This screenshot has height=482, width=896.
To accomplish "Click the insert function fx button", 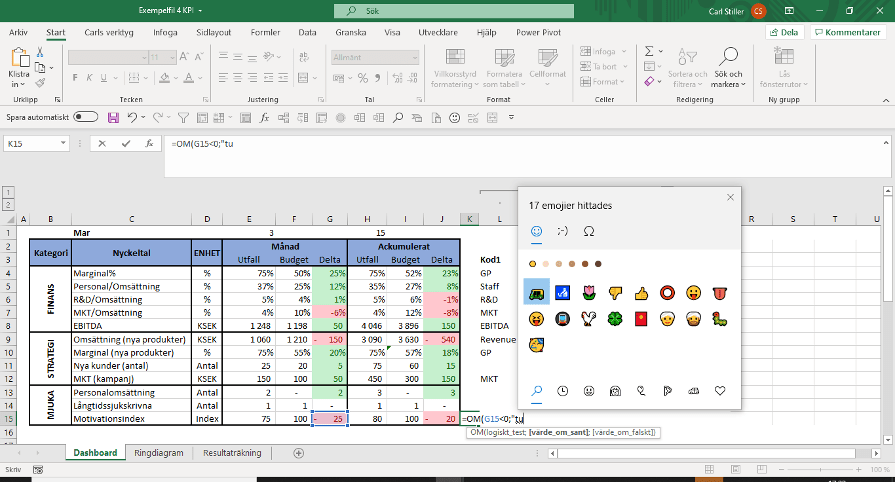I will 148,144.
